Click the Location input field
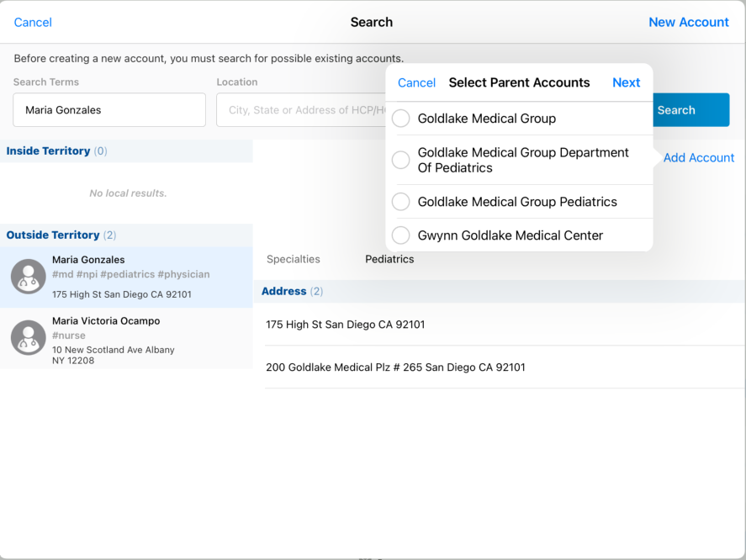746x560 pixels. click(x=300, y=110)
